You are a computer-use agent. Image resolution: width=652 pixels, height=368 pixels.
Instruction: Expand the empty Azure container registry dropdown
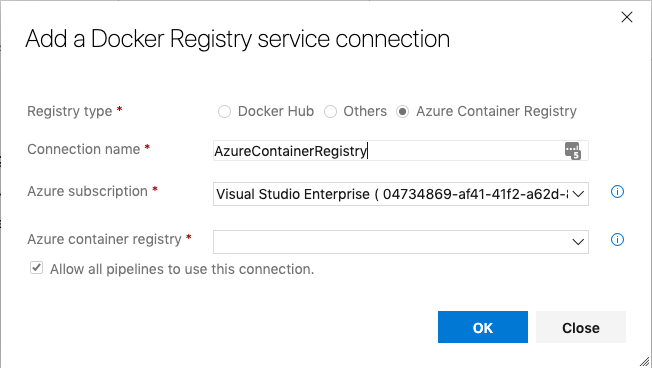(x=401, y=242)
